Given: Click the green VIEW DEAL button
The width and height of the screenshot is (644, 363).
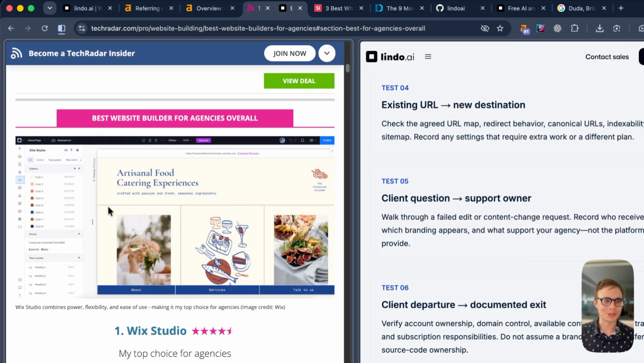Looking at the screenshot, I should (x=299, y=81).
